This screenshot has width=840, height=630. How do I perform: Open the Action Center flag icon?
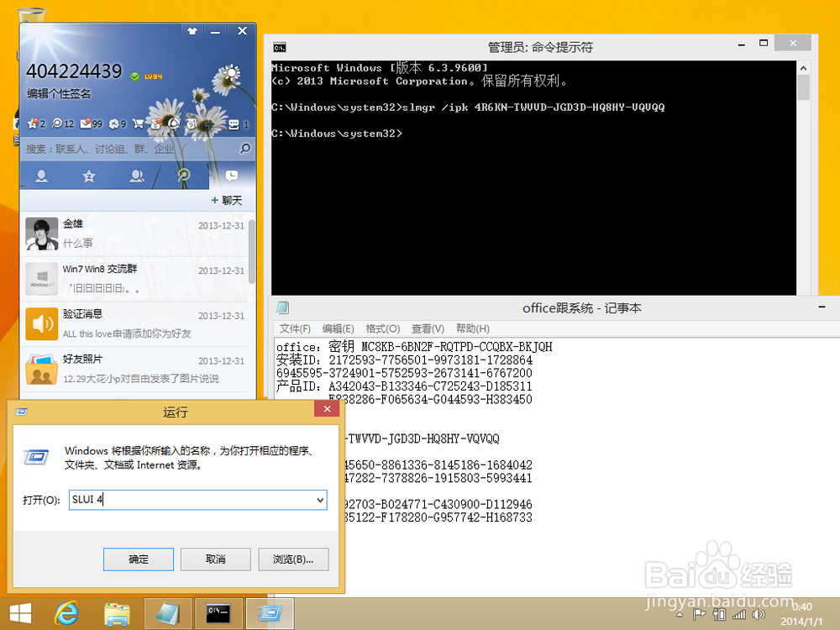tap(699, 615)
